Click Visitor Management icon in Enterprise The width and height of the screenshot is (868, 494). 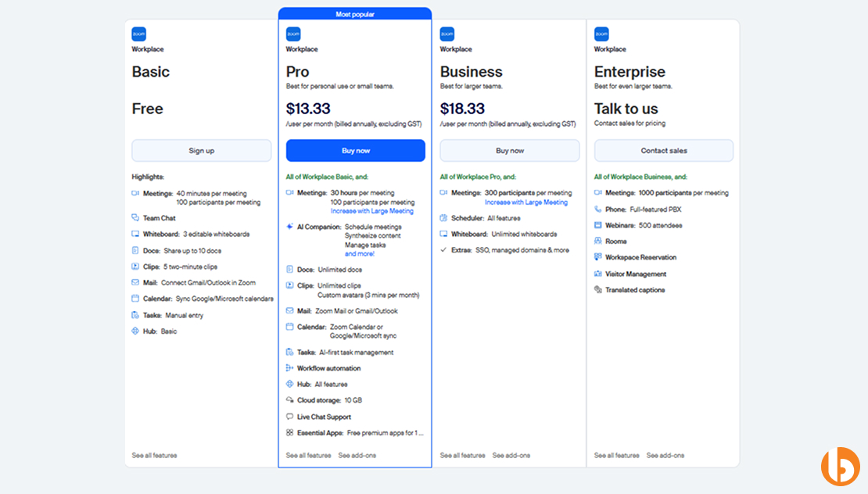(598, 274)
